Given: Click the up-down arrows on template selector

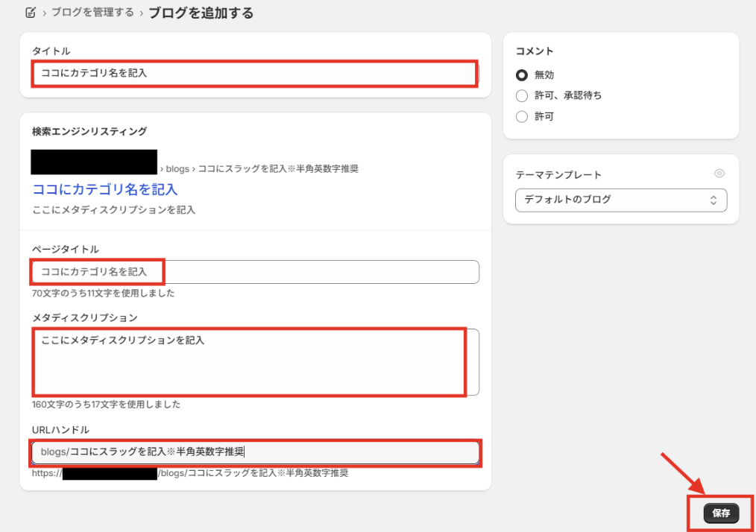Looking at the screenshot, I should [x=713, y=200].
